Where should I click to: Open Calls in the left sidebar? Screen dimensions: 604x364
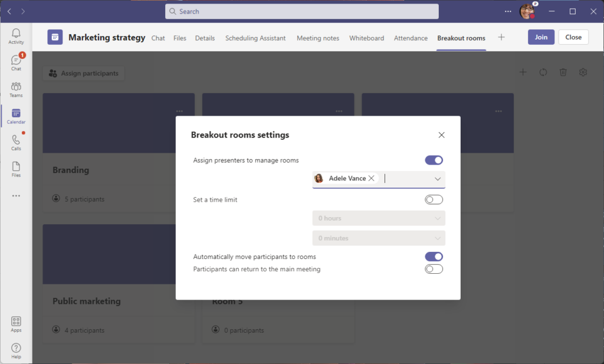click(16, 143)
